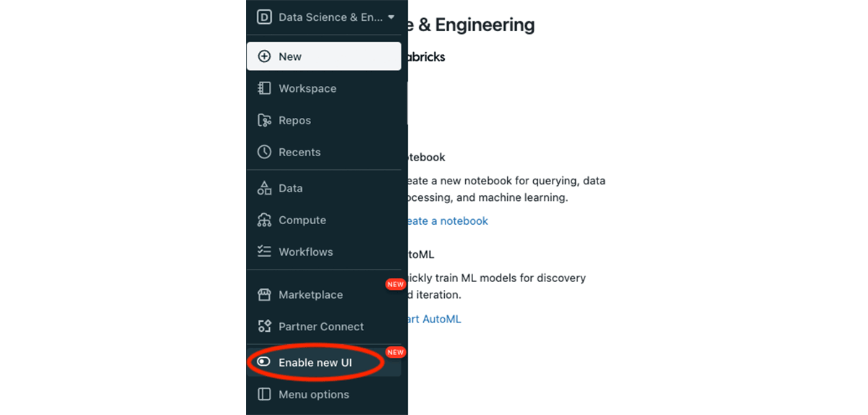
Task: Expand the Data Science & Engineering persona dropdown
Action: click(x=391, y=17)
